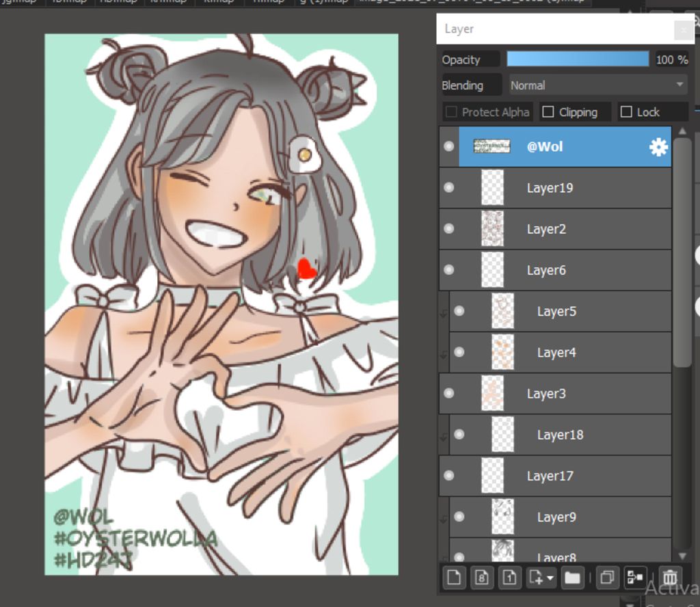Select Layer17 in the layer list
700x607 pixels.
(x=555, y=476)
